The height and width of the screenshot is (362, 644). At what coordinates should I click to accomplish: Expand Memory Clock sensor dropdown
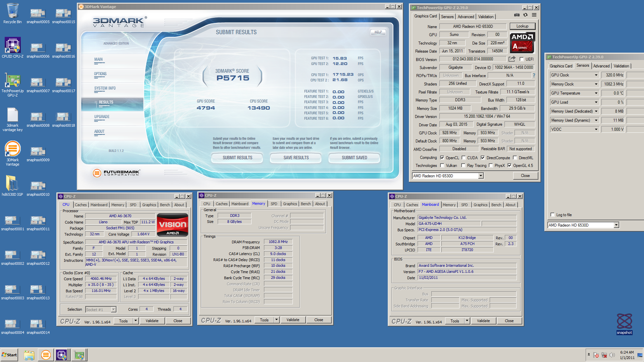pyautogui.click(x=596, y=84)
